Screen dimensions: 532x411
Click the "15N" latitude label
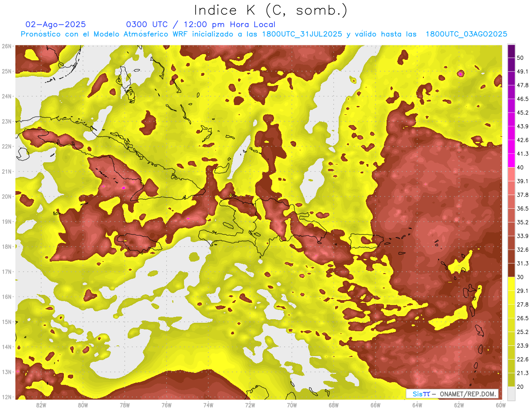coord(7,321)
